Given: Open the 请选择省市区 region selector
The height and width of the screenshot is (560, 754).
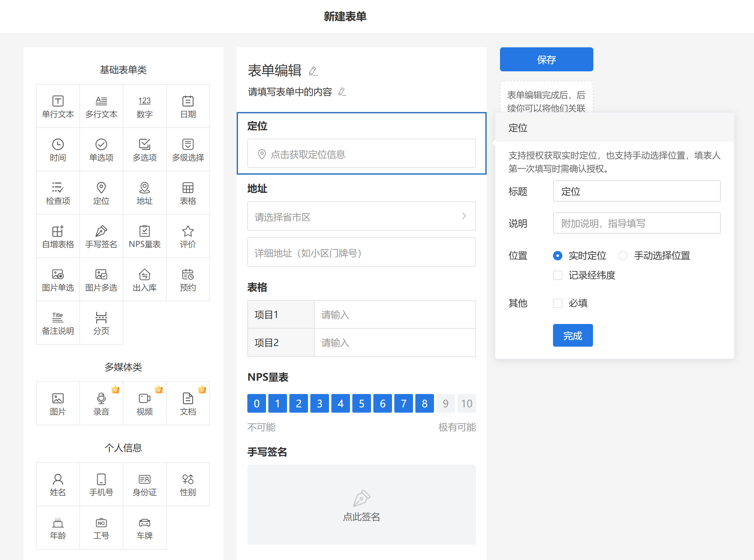Looking at the screenshot, I should (361, 216).
